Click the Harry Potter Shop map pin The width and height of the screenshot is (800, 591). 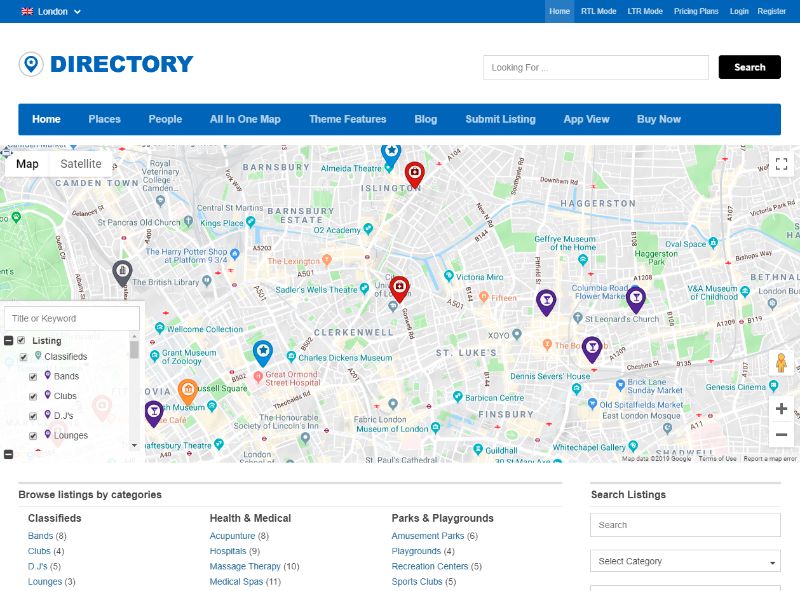pyautogui.click(x=235, y=254)
